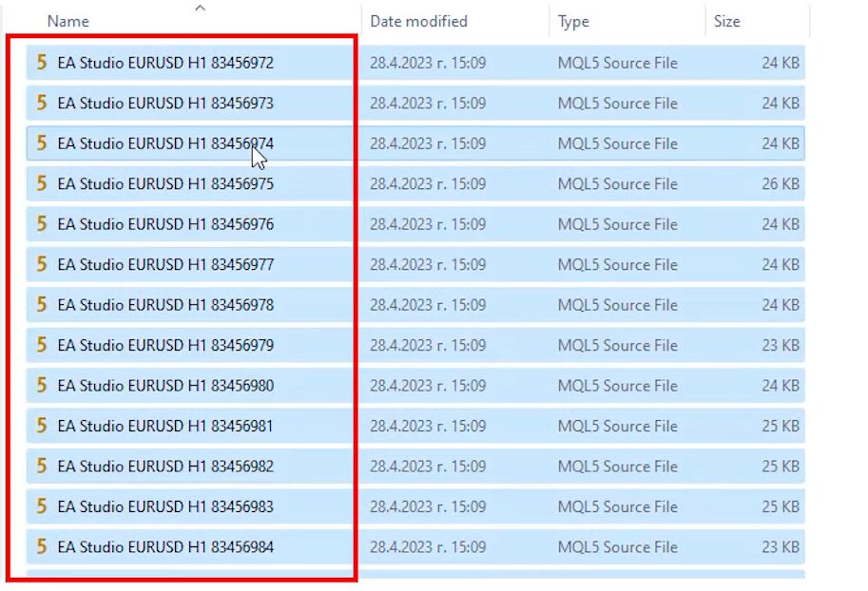Select file name EA Studio EURUSD H1 83456976
Screen dimensions: 868x591
pyautogui.click(x=165, y=224)
